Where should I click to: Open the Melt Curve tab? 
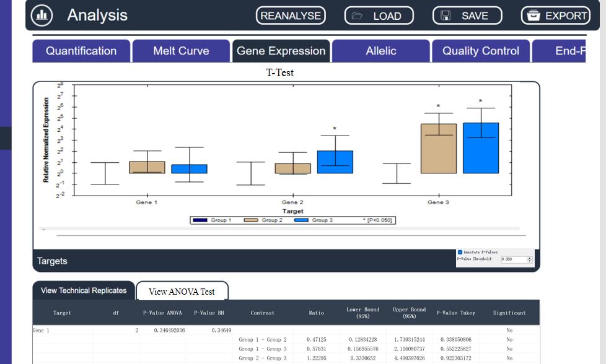point(181,51)
